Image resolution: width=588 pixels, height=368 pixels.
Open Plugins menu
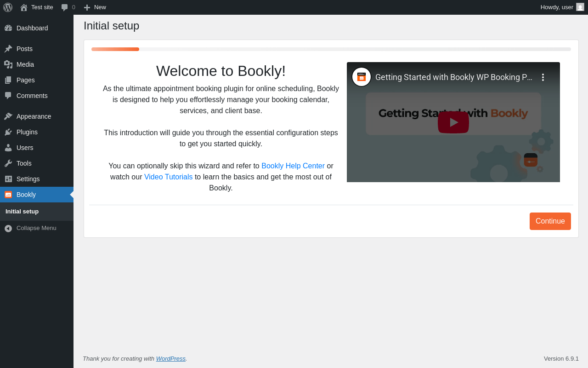coord(27,132)
